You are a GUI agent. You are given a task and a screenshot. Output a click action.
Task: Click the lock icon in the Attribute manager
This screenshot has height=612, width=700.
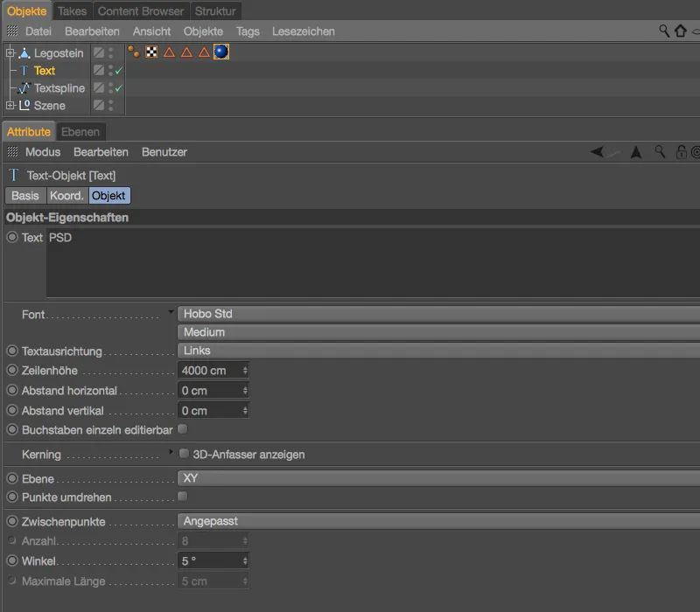(x=682, y=152)
